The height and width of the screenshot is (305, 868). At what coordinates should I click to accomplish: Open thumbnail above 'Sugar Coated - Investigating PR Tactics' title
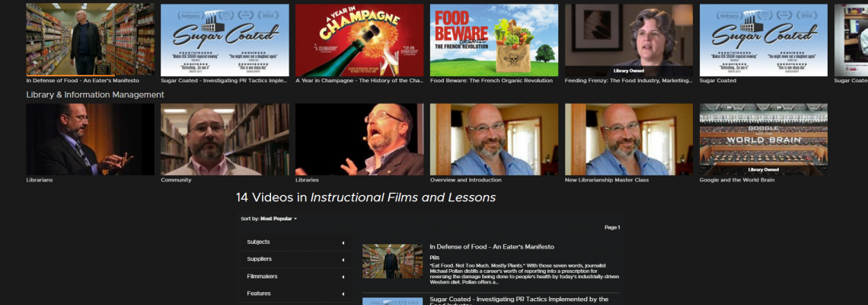(x=225, y=40)
